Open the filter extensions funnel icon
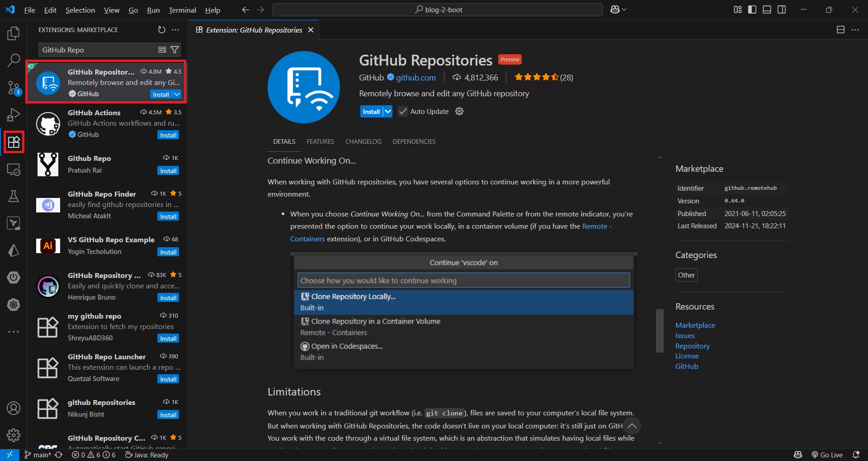 (x=175, y=50)
